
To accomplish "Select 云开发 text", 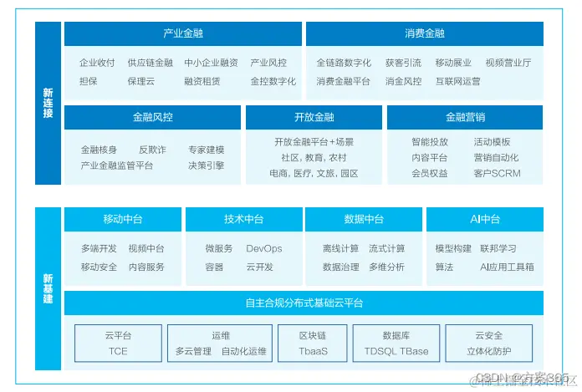I will click(259, 267).
